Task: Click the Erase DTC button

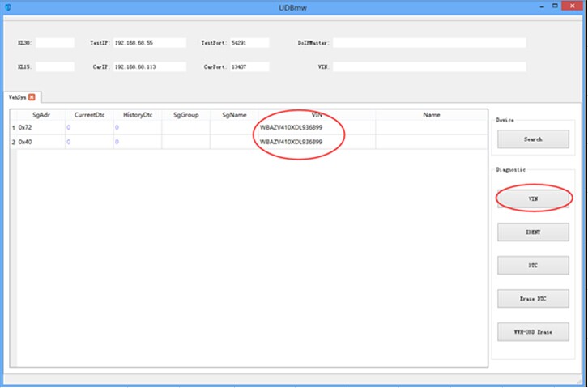Action: (x=533, y=299)
